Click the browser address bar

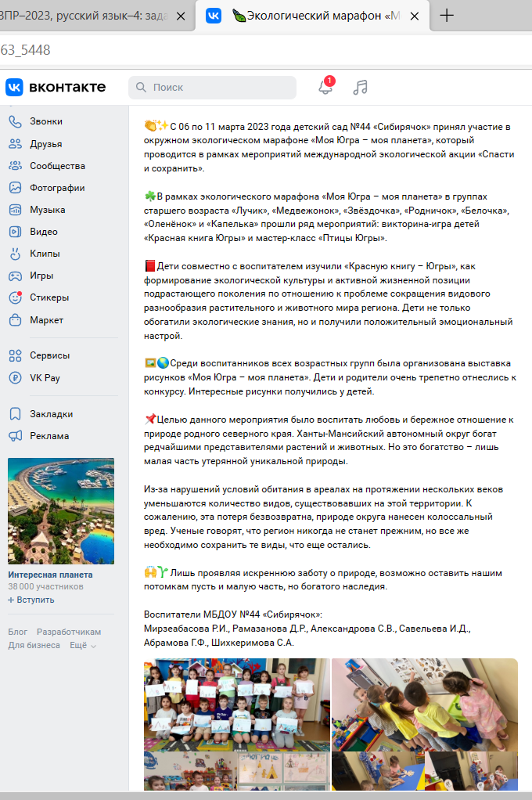266,50
